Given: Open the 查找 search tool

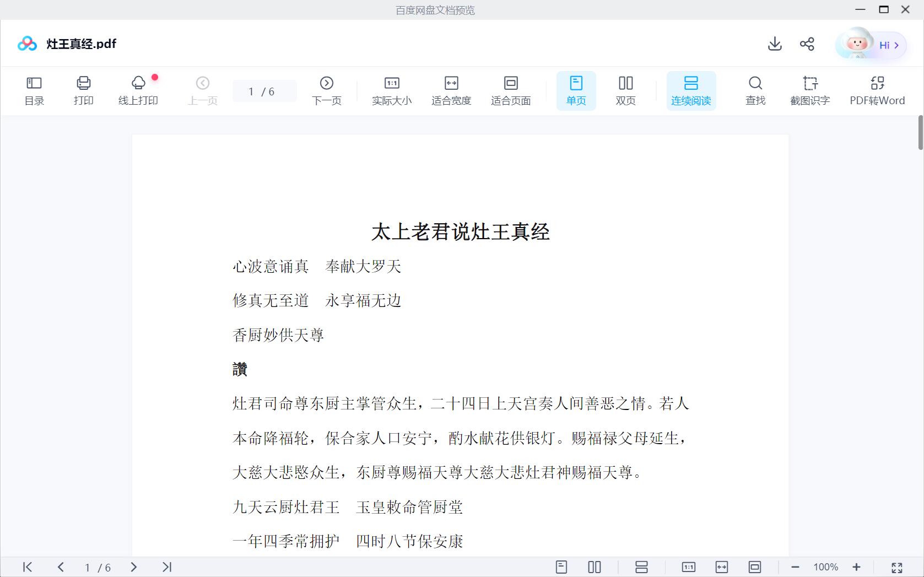Looking at the screenshot, I should pyautogui.click(x=755, y=91).
